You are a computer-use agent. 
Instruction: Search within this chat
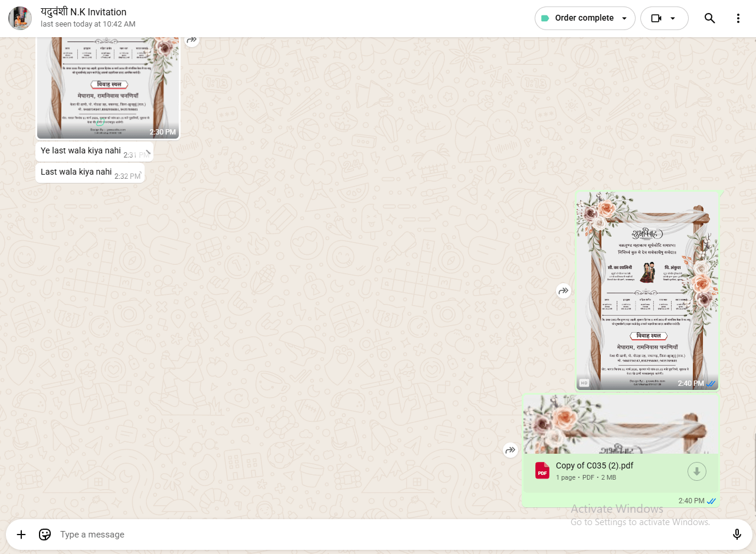coord(709,18)
